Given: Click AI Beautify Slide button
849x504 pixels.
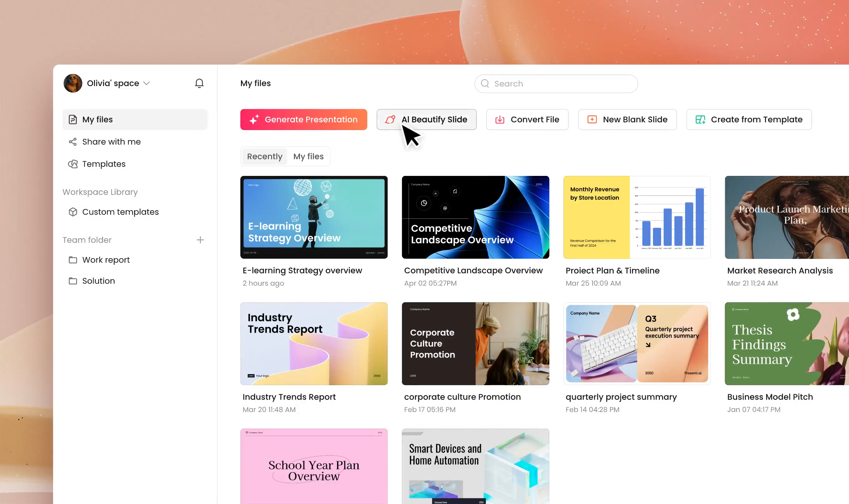Looking at the screenshot, I should coord(426,119).
